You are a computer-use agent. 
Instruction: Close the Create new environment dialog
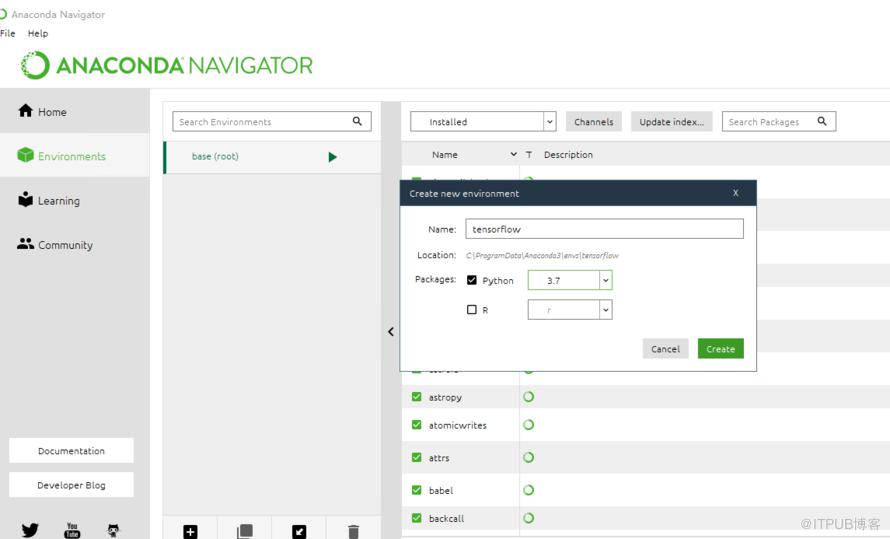[x=736, y=193]
